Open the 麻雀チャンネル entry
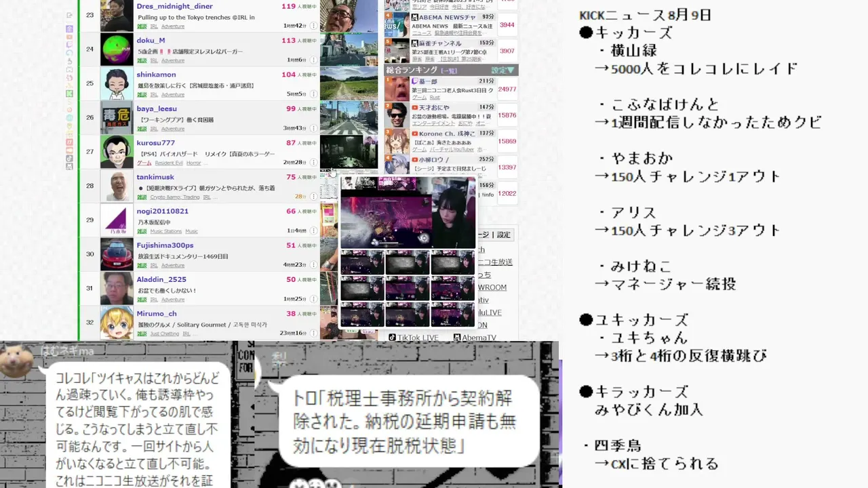 (x=451, y=51)
